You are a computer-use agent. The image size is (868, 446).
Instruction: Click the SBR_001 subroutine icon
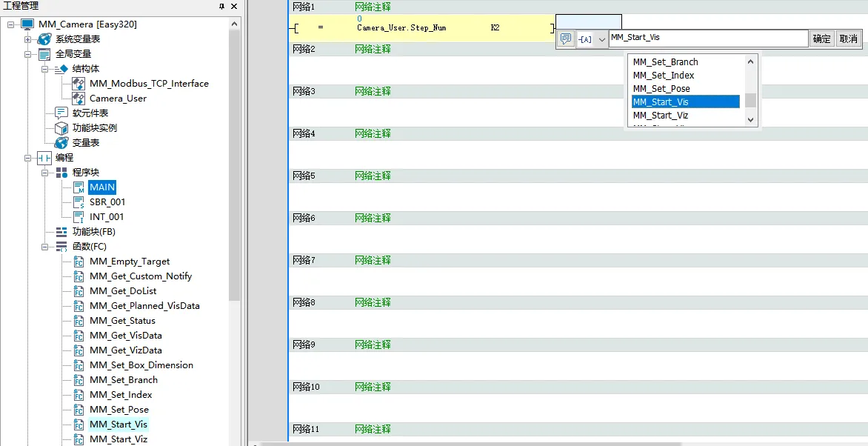coord(79,202)
